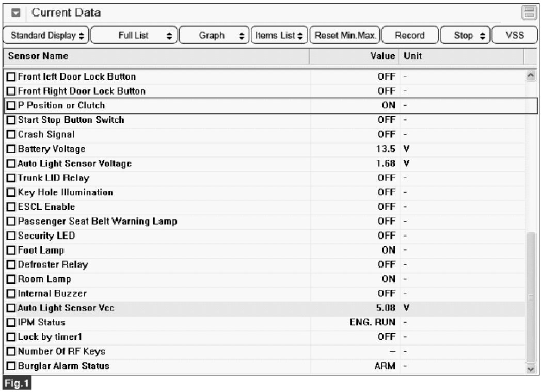Expand the Stop dropdown
The image size is (542, 392).
click(x=465, y=36)
